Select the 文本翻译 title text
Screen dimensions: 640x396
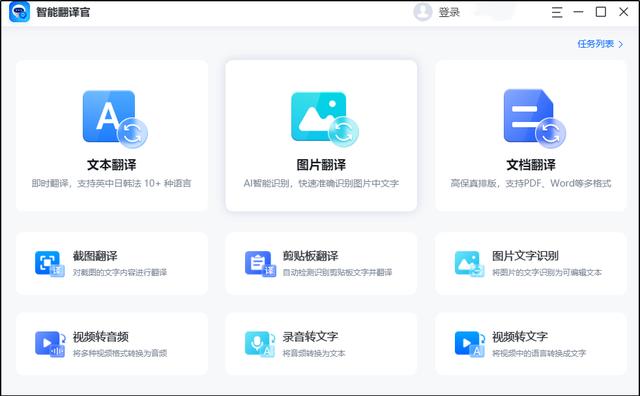coord(111,165)
